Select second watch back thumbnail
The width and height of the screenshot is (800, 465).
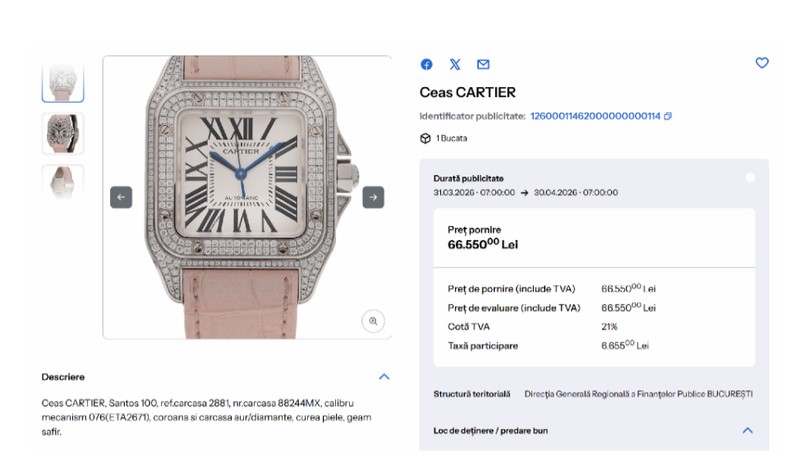63,134
